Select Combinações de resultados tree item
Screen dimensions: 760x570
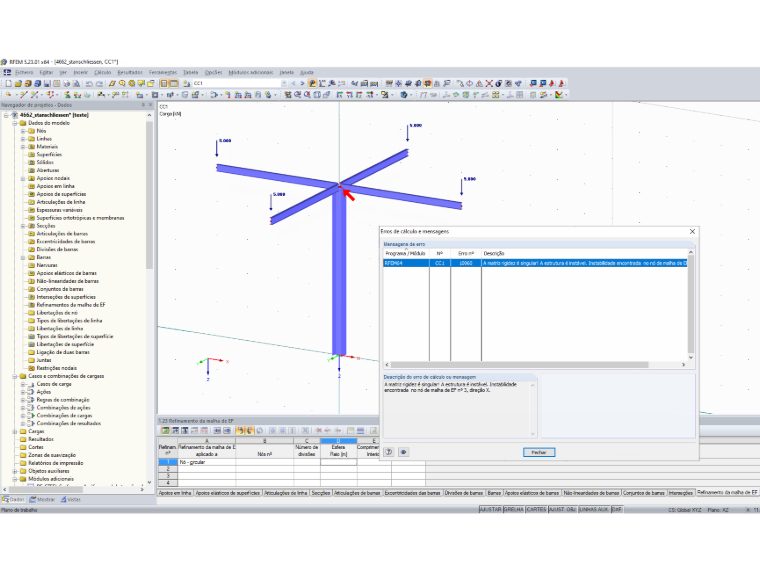point(69,424)
